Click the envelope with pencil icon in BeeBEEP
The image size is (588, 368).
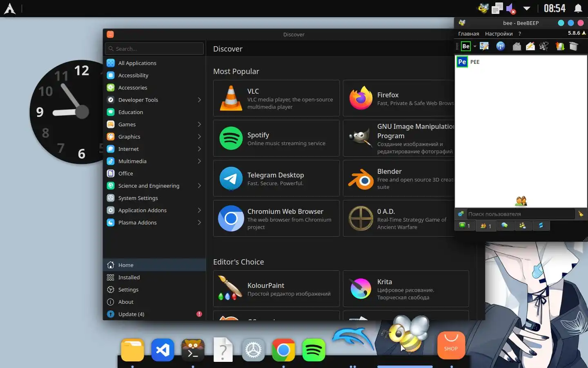coord(530,46)
